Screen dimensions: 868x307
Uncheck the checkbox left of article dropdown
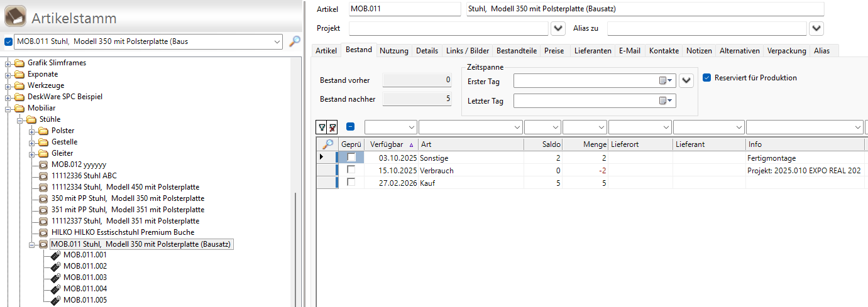tap(8, 42)
